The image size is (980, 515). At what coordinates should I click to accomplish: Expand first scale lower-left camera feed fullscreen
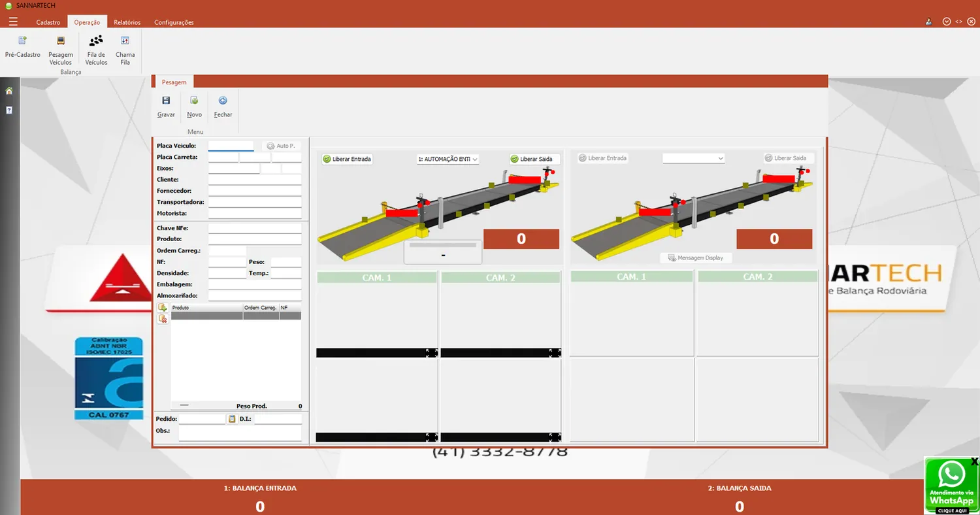[432, 437]
